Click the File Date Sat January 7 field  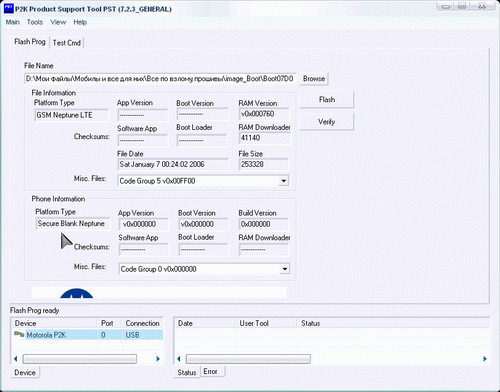coord(173,164)
